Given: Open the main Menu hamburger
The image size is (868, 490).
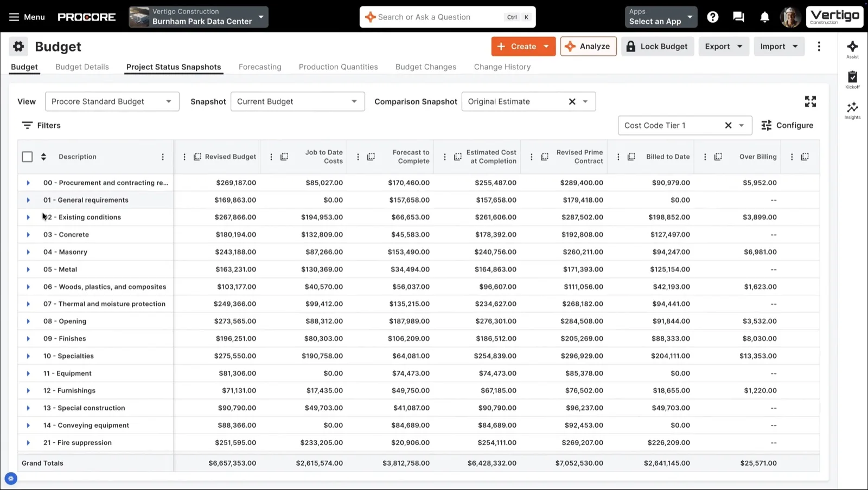Looking at the screenshot, I should point(27,17).
